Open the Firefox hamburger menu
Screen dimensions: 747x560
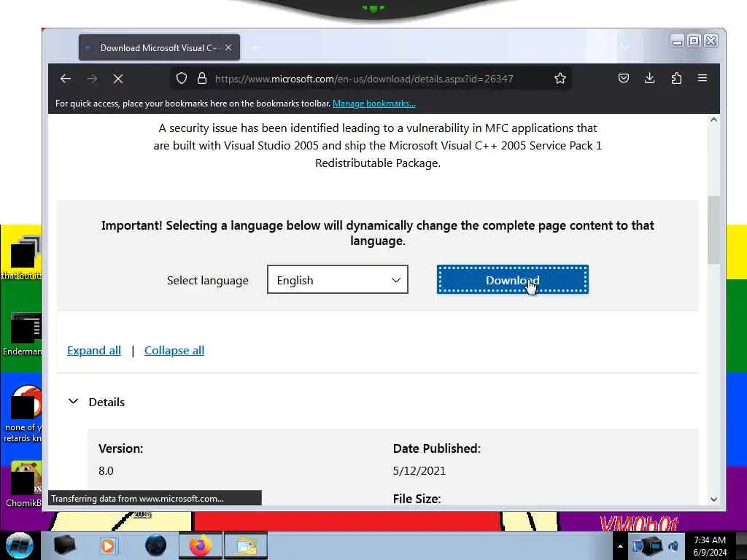click(x=703, y=78)
